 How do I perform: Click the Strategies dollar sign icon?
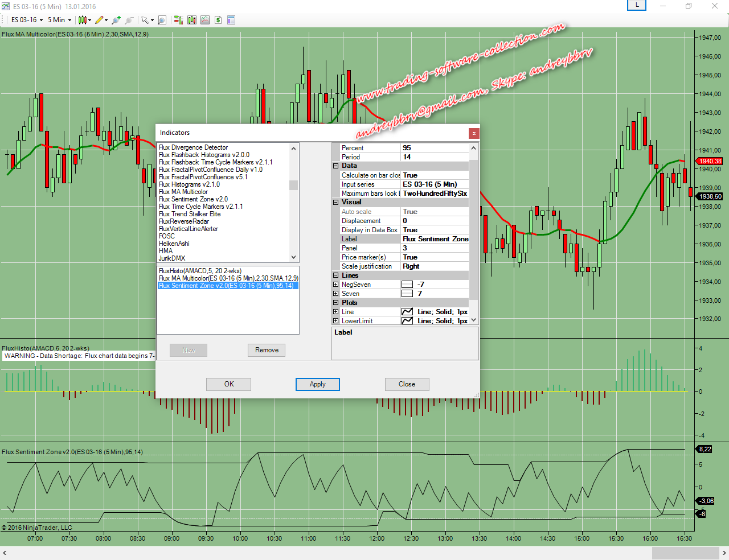[x=218, y=20]
